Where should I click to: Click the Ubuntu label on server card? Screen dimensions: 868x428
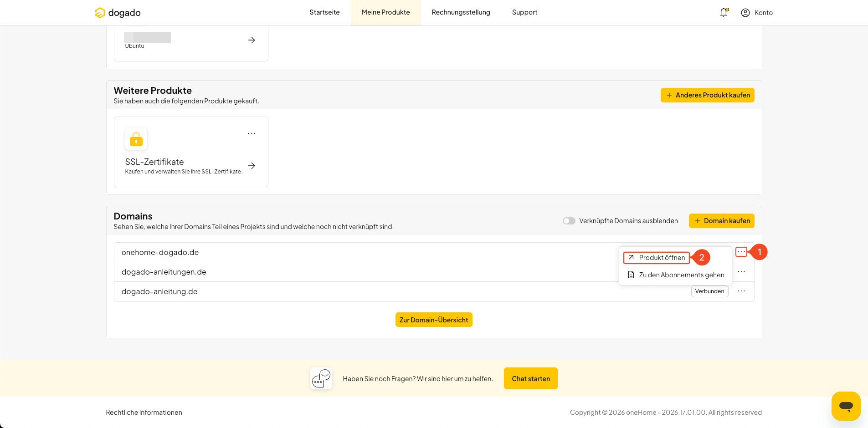pos(134,46)
